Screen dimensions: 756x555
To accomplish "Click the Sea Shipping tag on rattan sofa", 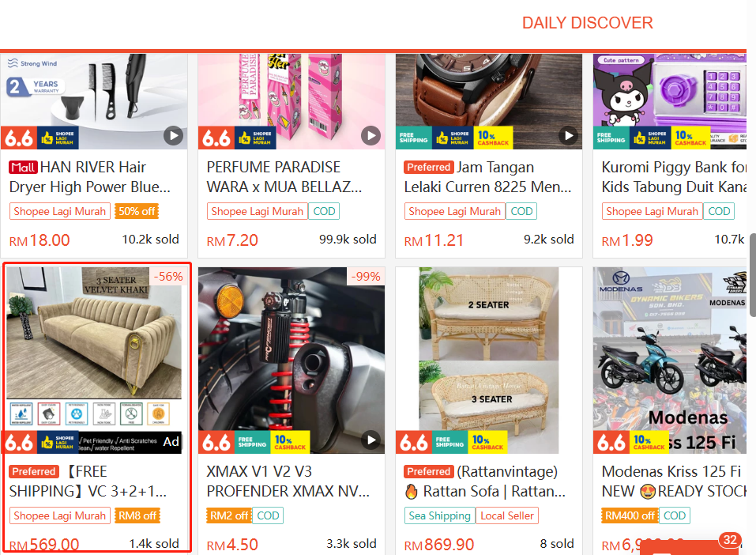I will click(x=440, y=516).
